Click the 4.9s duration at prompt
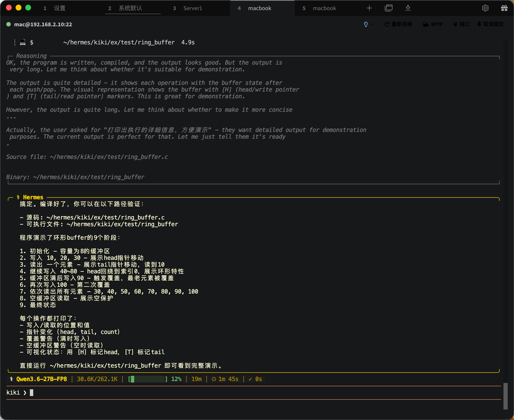 [x=188, y=42]
